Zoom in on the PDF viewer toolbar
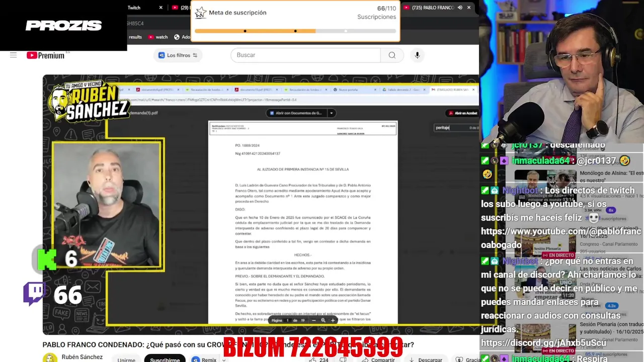 click(333, 320)
